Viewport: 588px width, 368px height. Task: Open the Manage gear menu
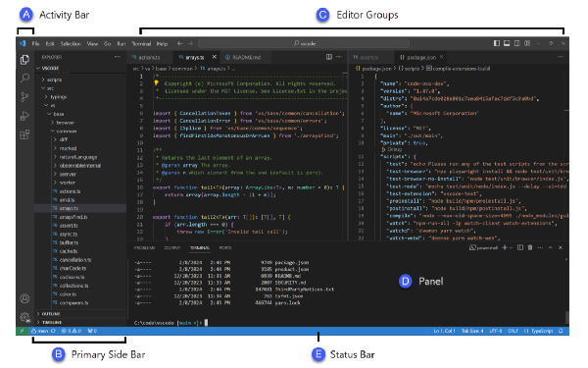coord(24,317)
